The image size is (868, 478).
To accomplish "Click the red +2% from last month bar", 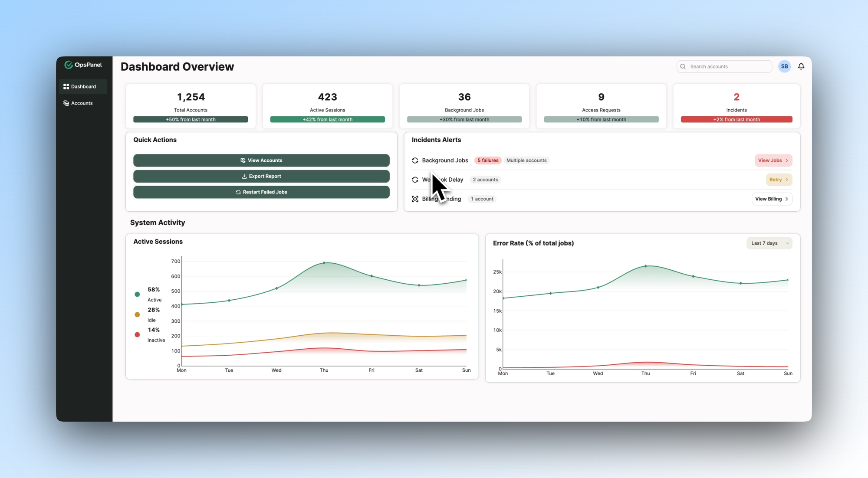I will click(x=736, y=120).
